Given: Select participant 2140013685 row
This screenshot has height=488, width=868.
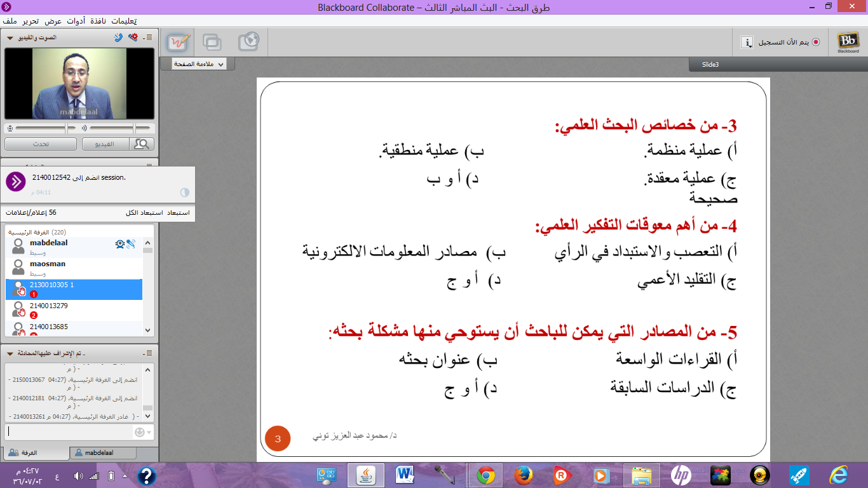Looking at the screenshot, I should [74, 329].
